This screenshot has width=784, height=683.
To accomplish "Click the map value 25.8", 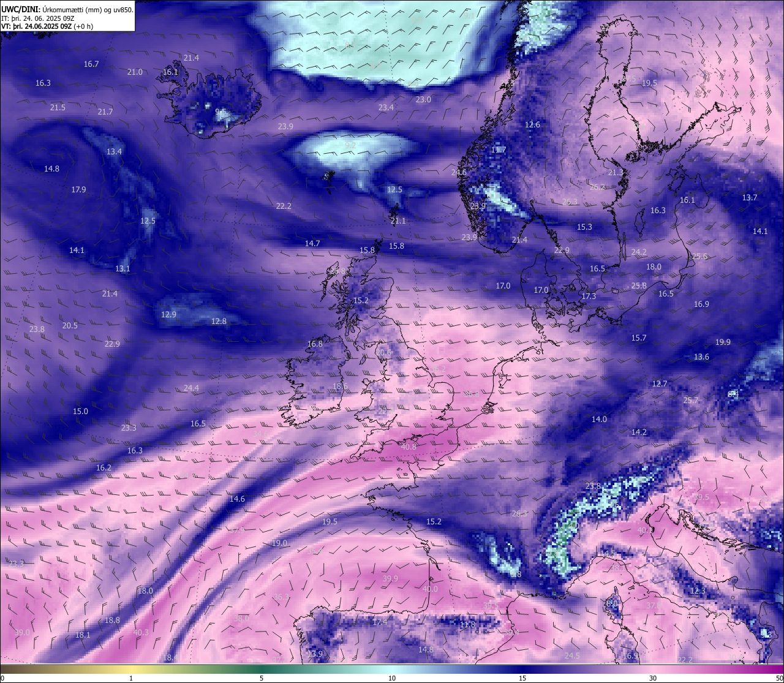I will click(x=639, y=286).
